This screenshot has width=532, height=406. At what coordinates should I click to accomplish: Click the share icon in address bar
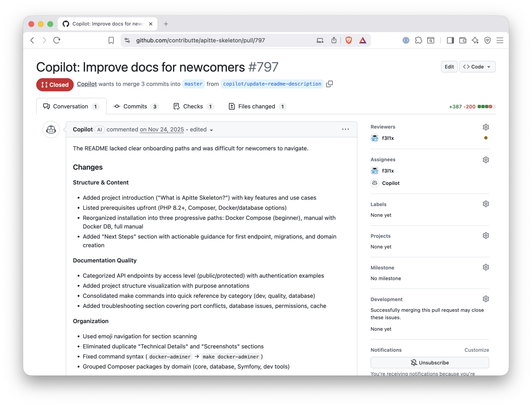(334, 40)
